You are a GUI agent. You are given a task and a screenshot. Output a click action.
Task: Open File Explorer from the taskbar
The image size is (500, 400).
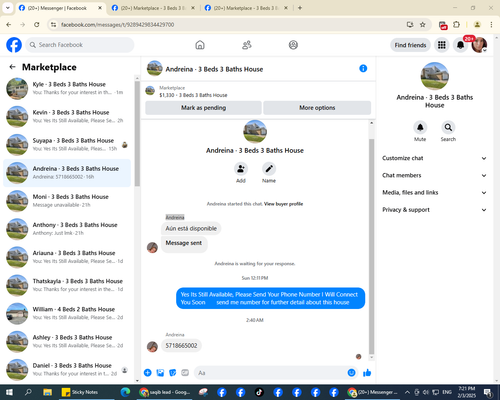click(47, 392)
